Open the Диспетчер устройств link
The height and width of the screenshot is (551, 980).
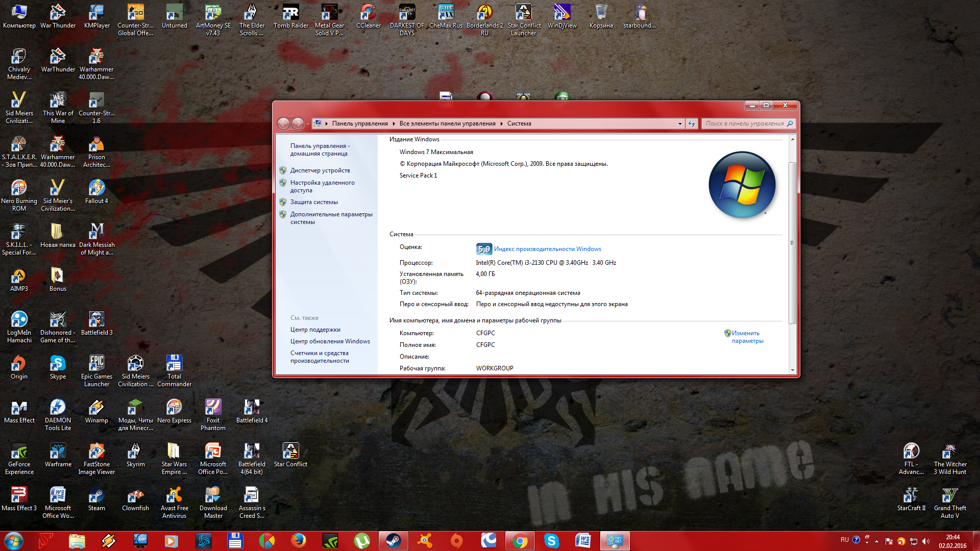(x=320, y=170)
